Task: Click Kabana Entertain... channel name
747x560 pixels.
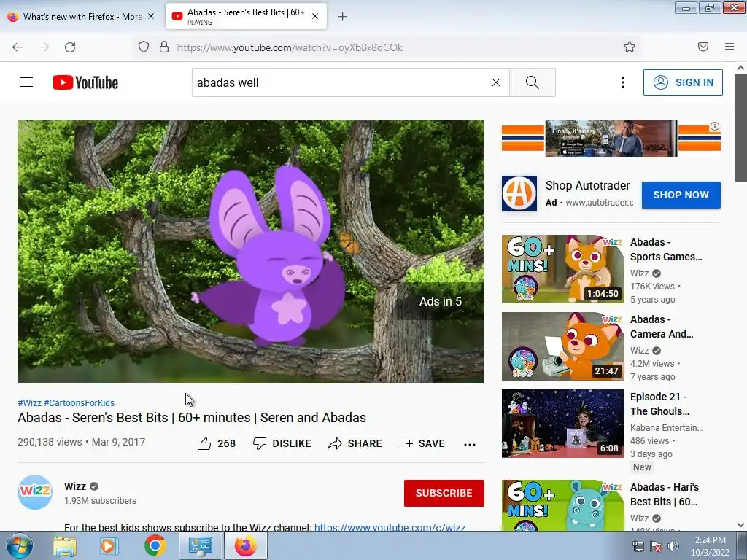Action: tap(666, 427)
